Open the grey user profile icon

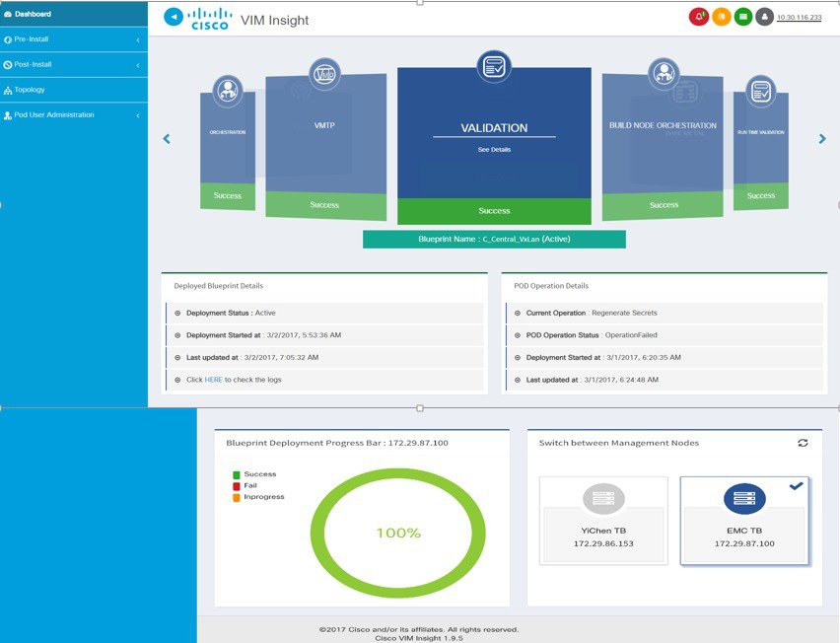[764, 17]
